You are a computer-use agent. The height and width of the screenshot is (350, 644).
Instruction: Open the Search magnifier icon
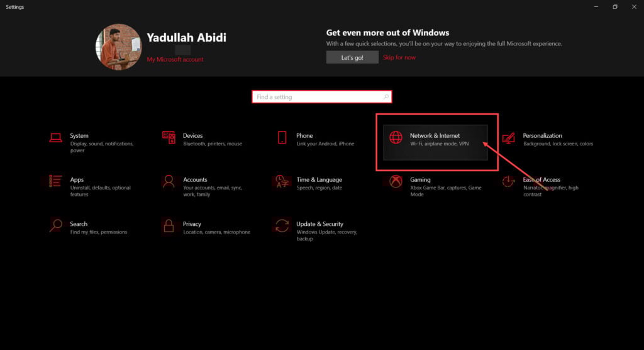point(55,225)
